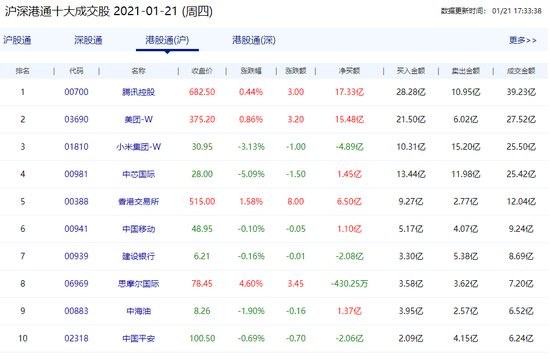Open the 中国平安 stock link
550x360 pixels.
coord(139,339)
